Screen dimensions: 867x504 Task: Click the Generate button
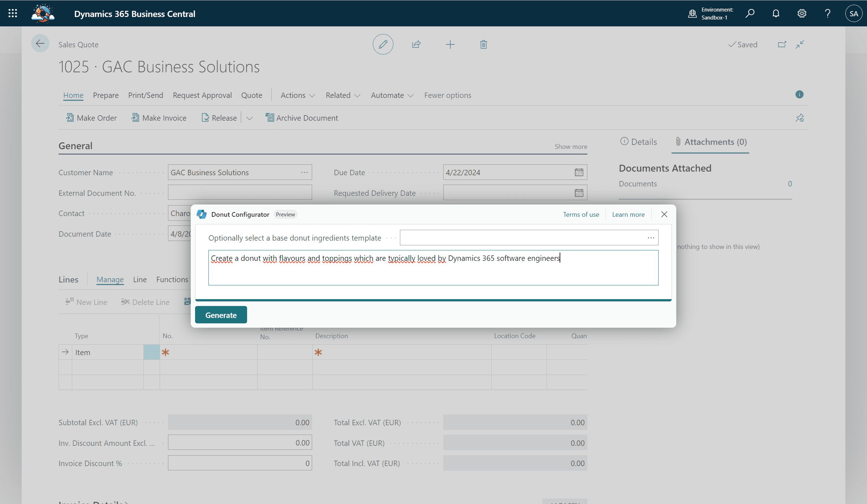click(221, 315)
